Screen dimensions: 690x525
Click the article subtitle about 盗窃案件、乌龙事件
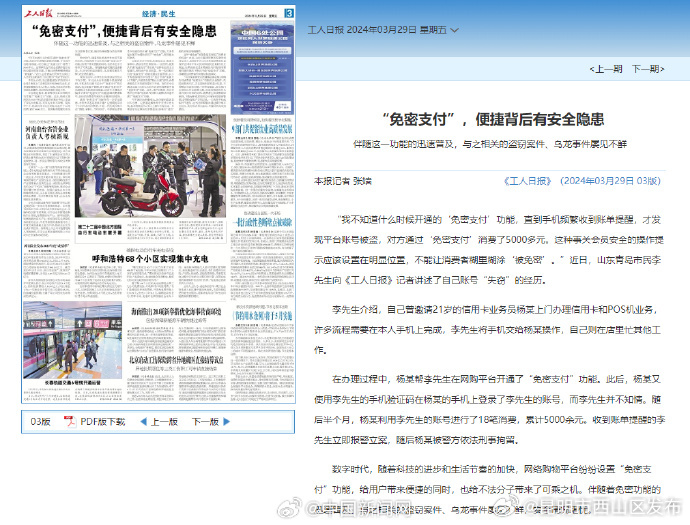point(490,144)
